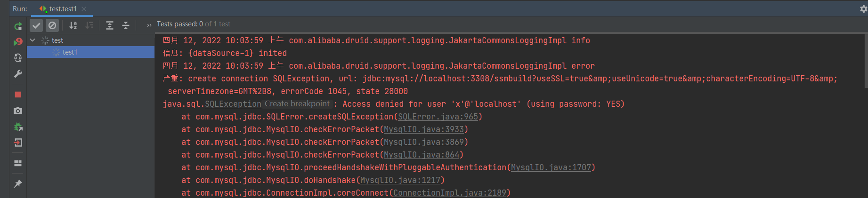Viewport: 868px width, 198px height.
Task: Open MysqlIO.java:864 link
Action: pyautogui.click(x=422, y=155)
